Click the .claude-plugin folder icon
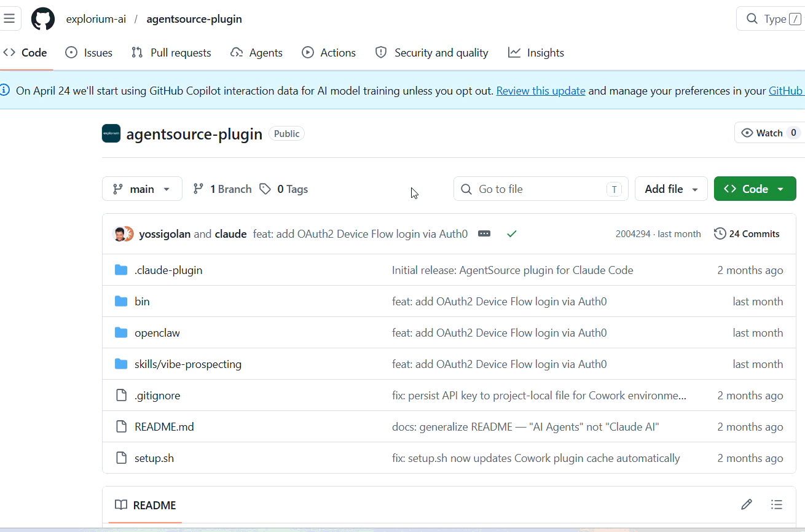 (x=121, y=270)
